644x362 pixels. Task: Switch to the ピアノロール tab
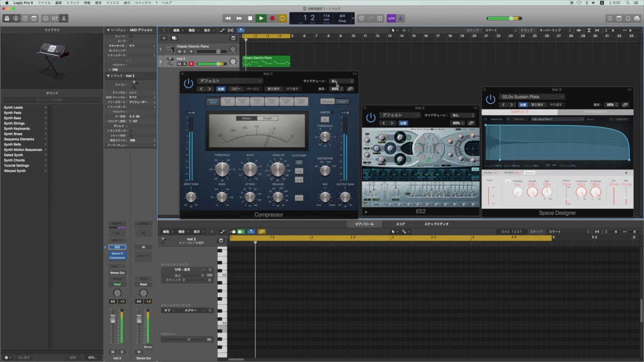(364, 224)
